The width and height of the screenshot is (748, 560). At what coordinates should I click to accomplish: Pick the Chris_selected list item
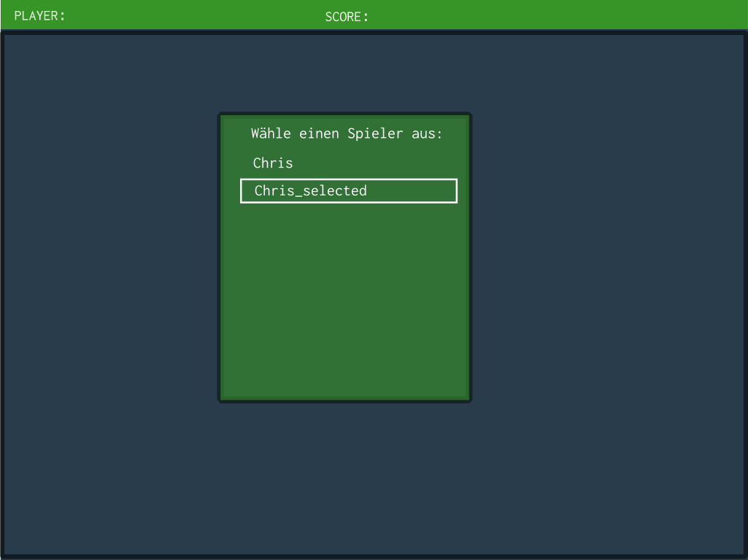coord(311,191)
